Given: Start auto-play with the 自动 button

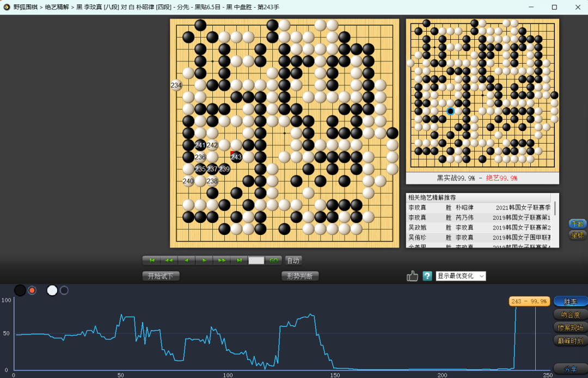Looking at the screenshot, I should click(293, 261).
